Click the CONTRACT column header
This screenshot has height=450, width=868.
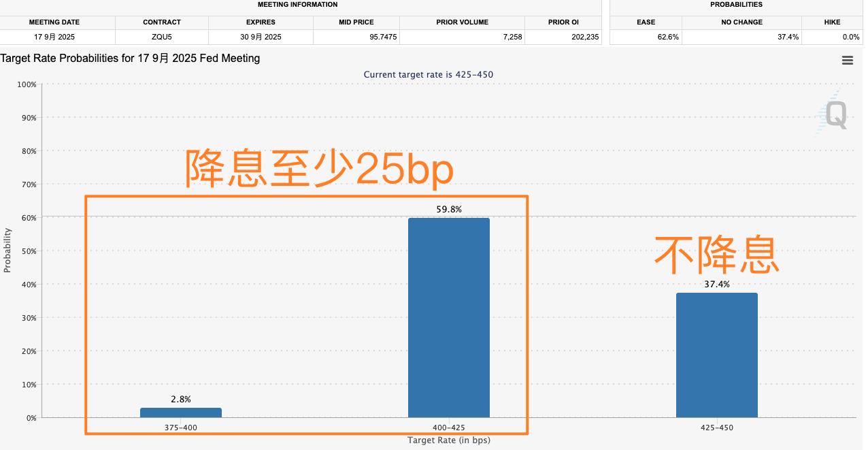click(x=161, y=22)
